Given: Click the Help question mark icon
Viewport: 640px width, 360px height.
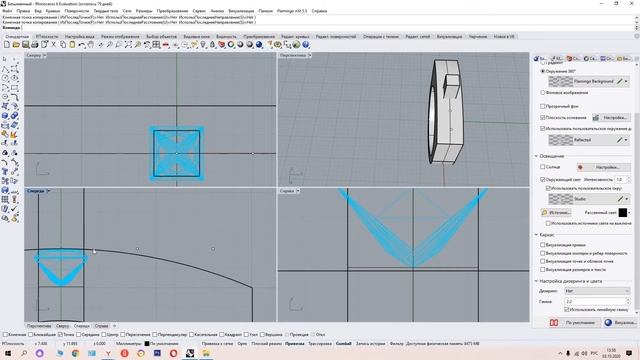Looking at the screenshot, I should coord(306,45).
